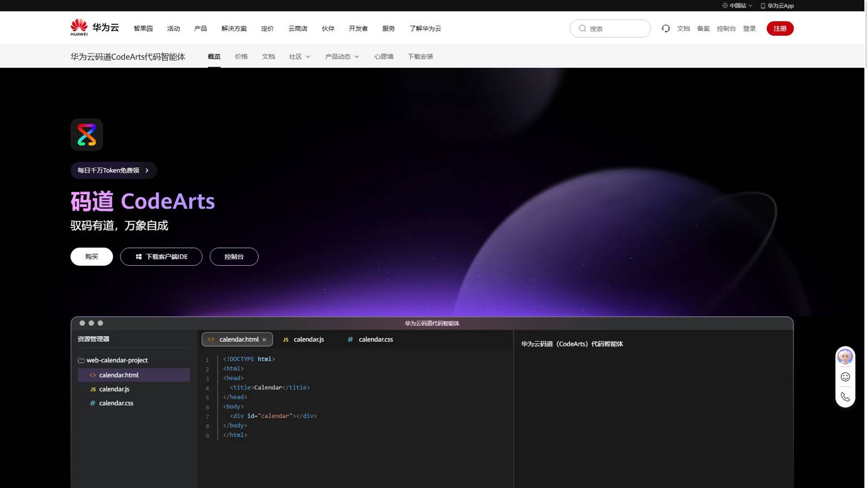
Task: Click the arrow on 每日千万Token免费领 banner
Action: coord(146,170)
